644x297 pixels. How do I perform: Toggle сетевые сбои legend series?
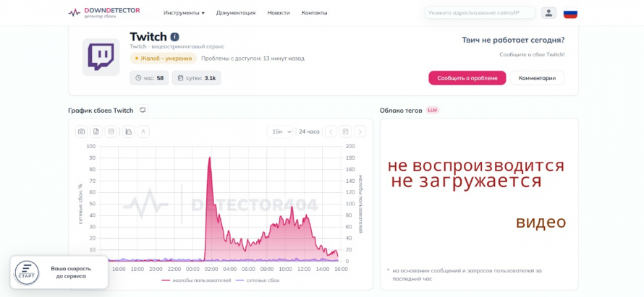(x=258, y=280)
